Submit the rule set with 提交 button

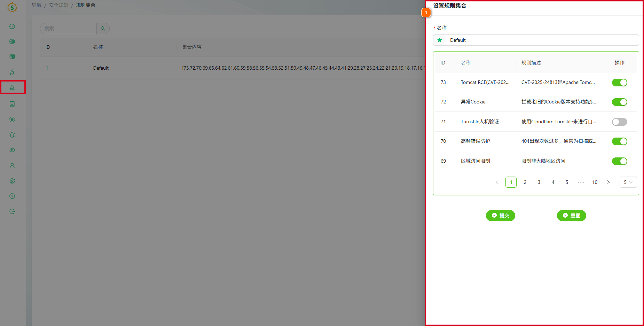click(500, 215)
